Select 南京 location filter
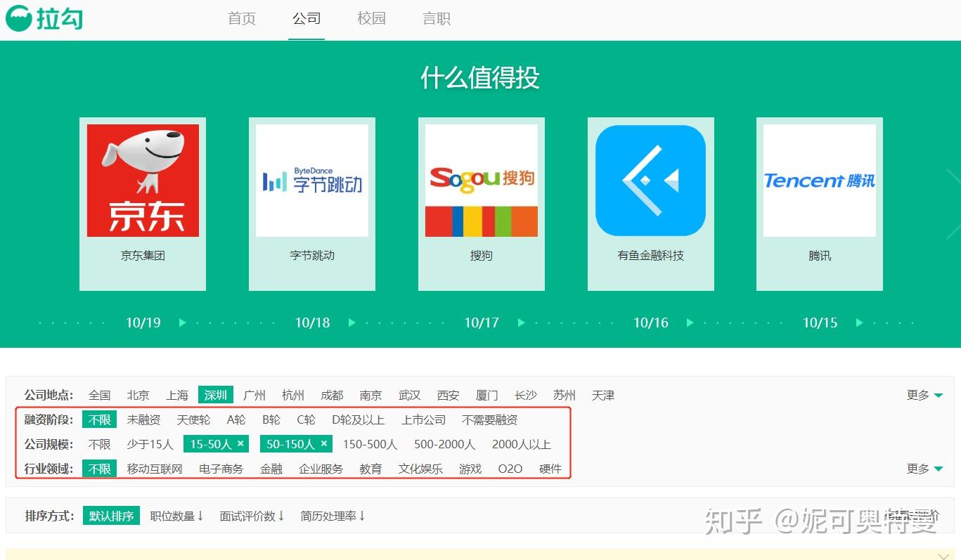Viewport: 961px width, 560px height. pyautogui.click(x=370, y=395)
